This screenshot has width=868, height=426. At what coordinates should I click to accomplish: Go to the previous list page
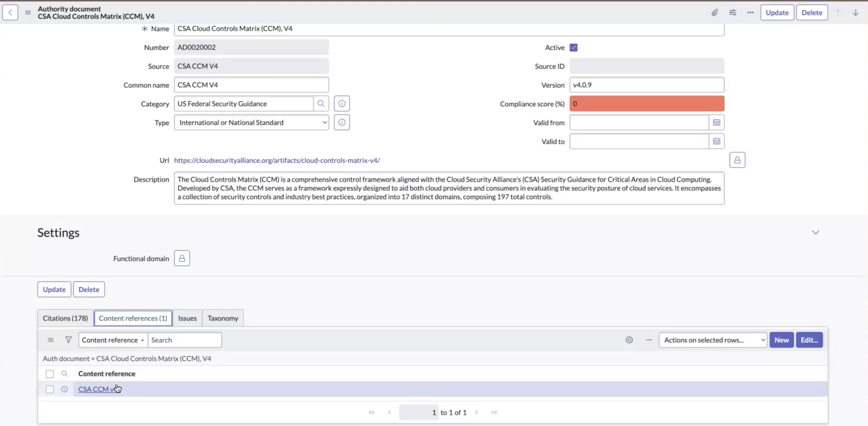point(389,412)
